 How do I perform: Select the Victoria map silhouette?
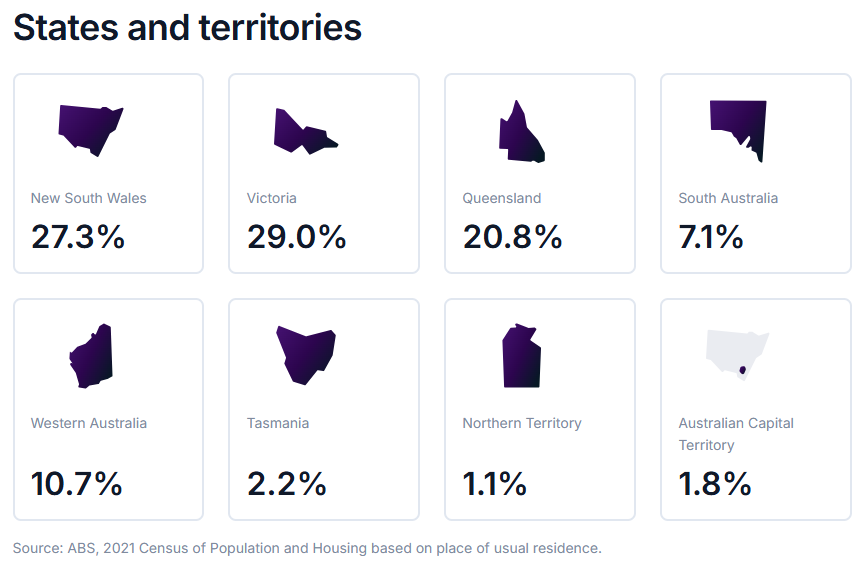point(302,132)
